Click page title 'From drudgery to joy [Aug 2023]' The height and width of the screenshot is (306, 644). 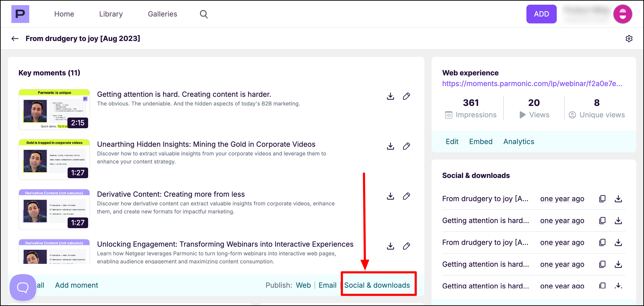(83, 38)
